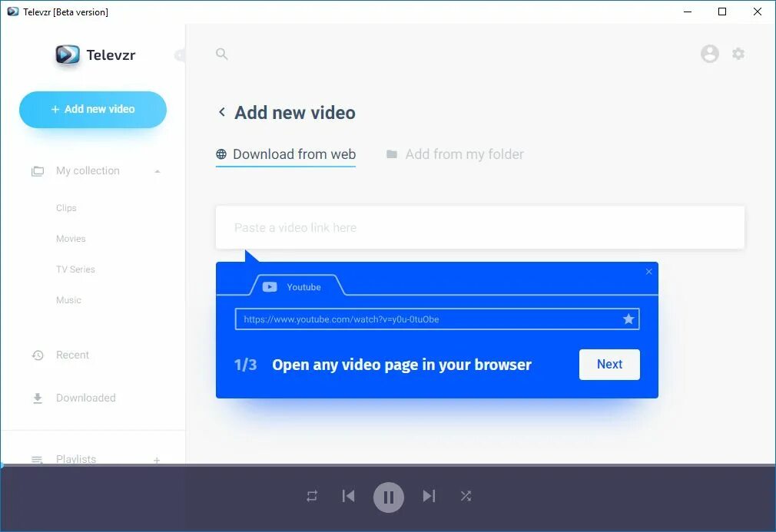This screenshot has width=776, height=532.
Task: Switch to the Add from my folder tab
Action: [x=456, y=154]
